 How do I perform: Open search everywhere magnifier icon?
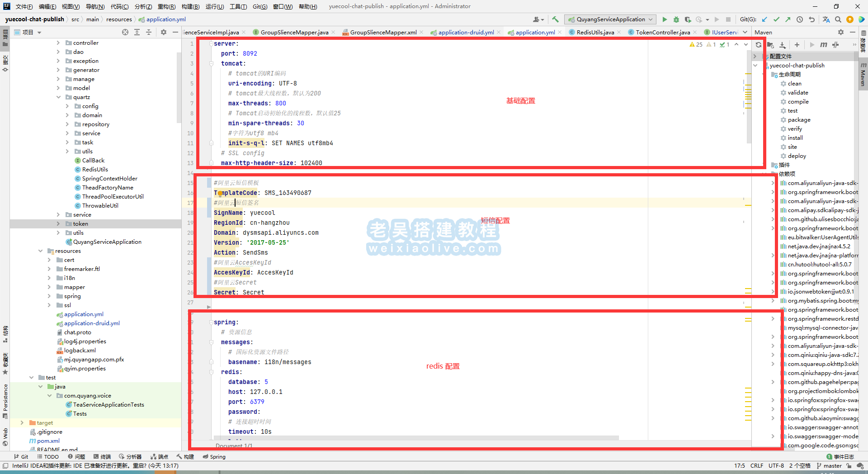tap(838, 19)
